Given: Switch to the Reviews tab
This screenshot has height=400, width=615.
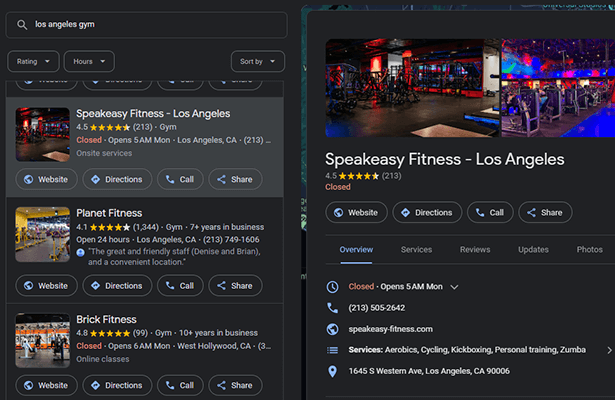Looking at the screenshot, I should pos(475,250).
